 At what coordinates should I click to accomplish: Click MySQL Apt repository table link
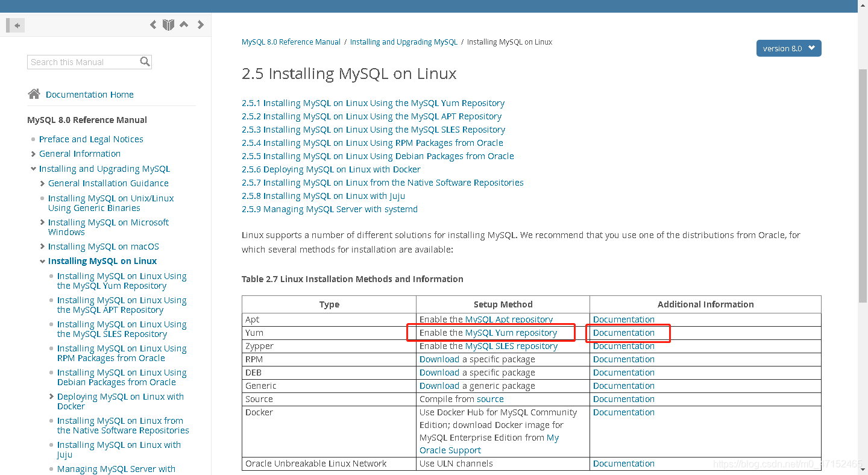[x=509, y=319]
